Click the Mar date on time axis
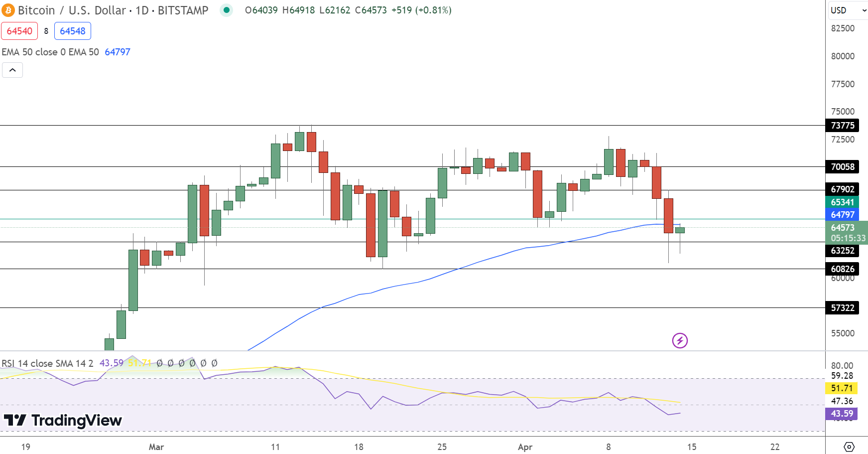 156,447
